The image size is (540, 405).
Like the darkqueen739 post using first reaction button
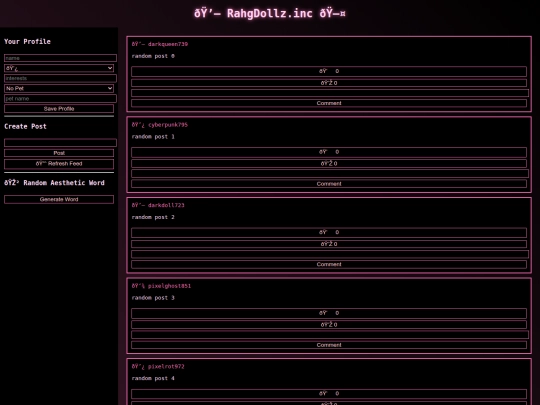coord(329,71)
